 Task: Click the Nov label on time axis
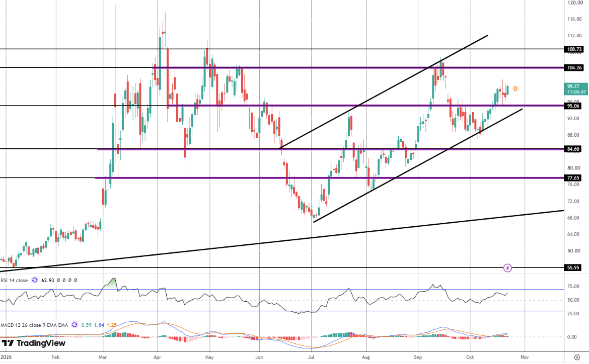[525, 357]
